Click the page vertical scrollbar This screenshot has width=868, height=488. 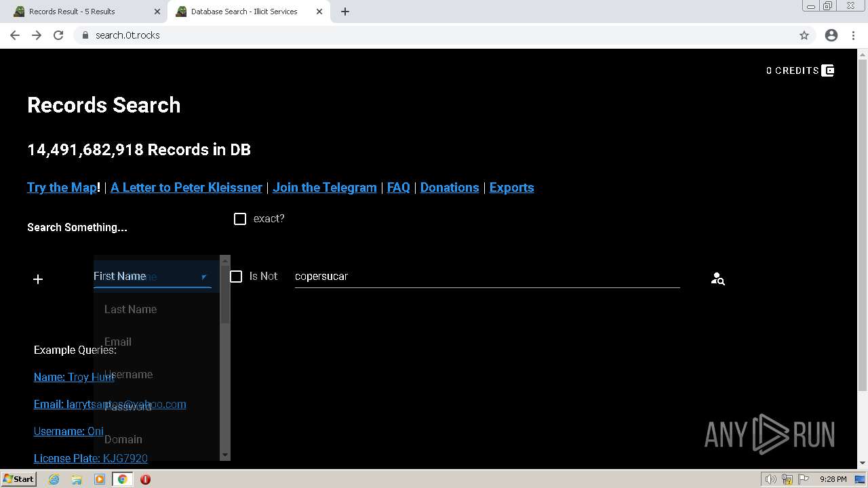point(863,224)
